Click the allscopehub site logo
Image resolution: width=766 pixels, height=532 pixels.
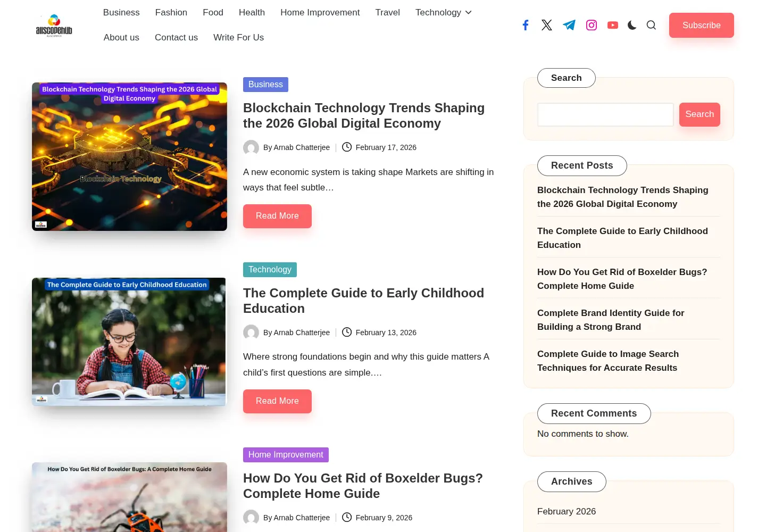54,25
